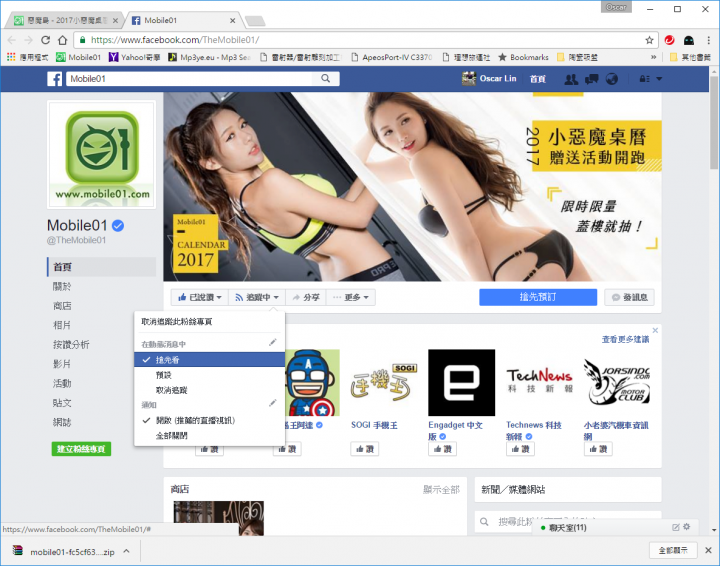
Task: Edit notification settings pencil icon
Action: click(x=272, y=403)
